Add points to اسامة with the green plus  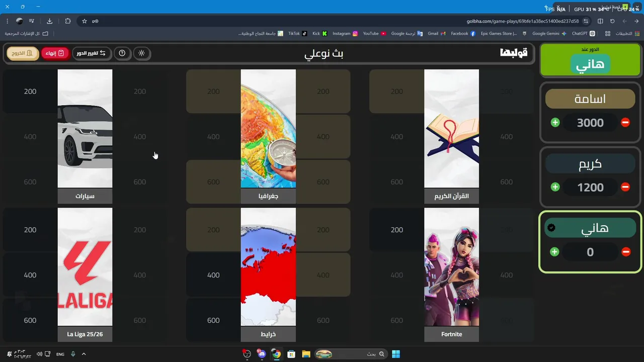(x=555, y=123)
